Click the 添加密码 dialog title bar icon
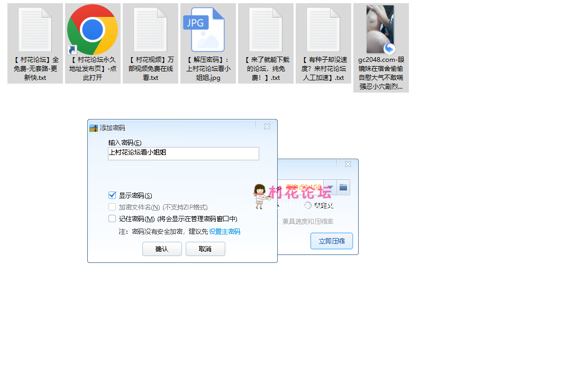584x392 pixels. pos(93,127)
